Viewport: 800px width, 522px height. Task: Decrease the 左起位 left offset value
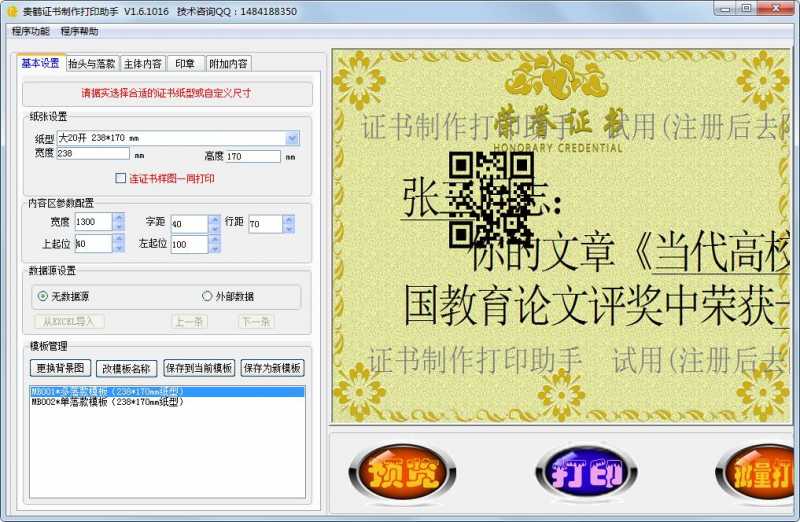[215, 248]
